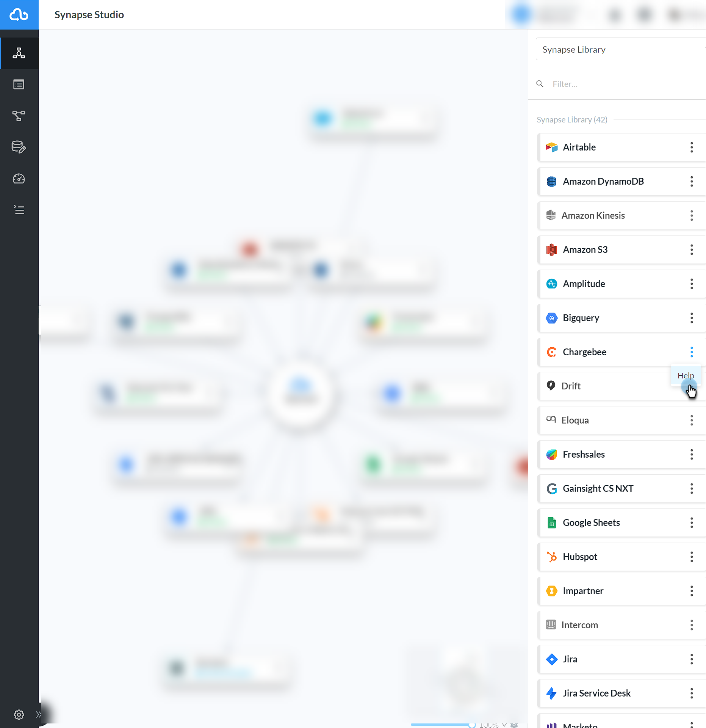
Task: Open the list view icon in sidebar
Action: click(19, 85)
